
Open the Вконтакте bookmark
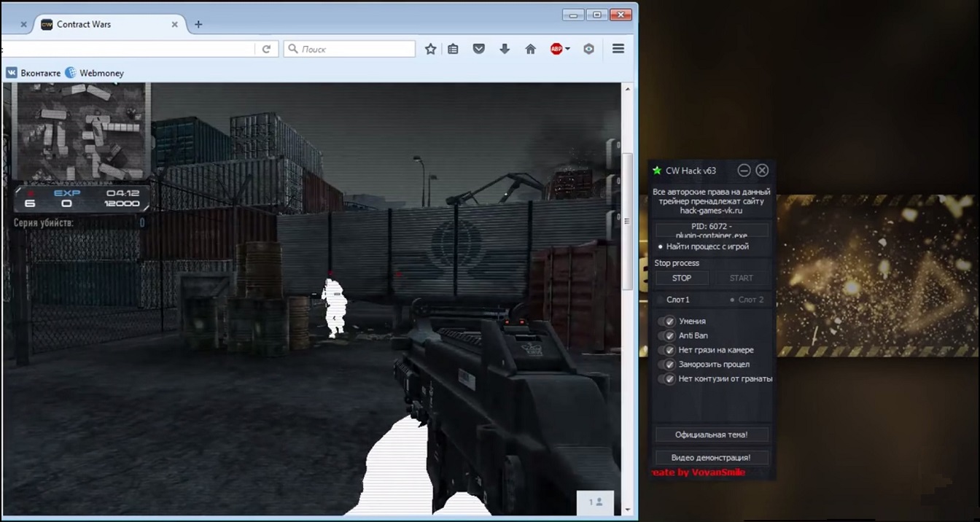[x=34, y=73]
